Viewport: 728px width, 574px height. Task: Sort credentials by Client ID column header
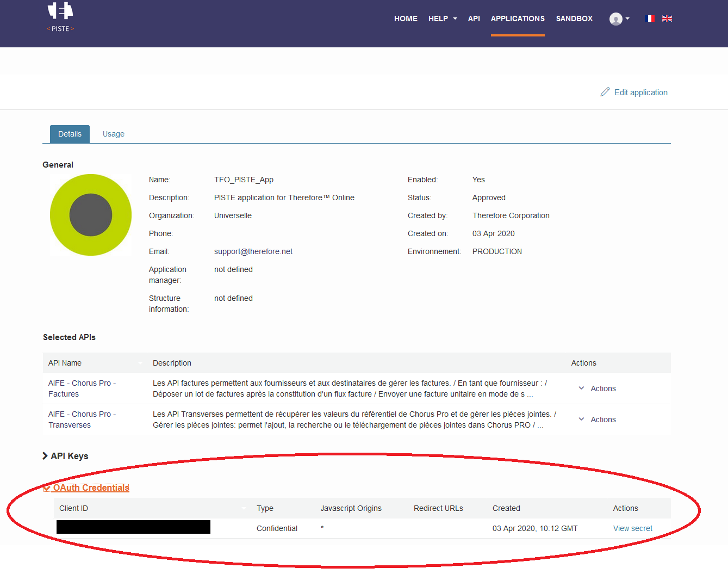[x=73, y=508]
